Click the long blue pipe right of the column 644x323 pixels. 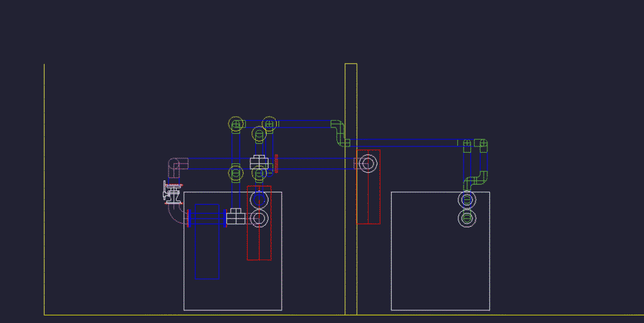click(409, 143)
